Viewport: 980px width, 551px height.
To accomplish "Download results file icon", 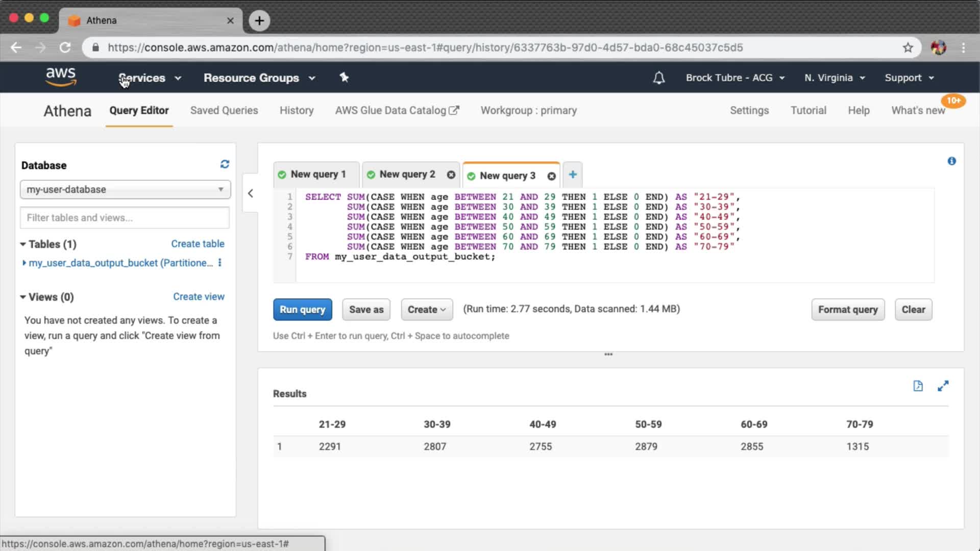I will 918,386.
